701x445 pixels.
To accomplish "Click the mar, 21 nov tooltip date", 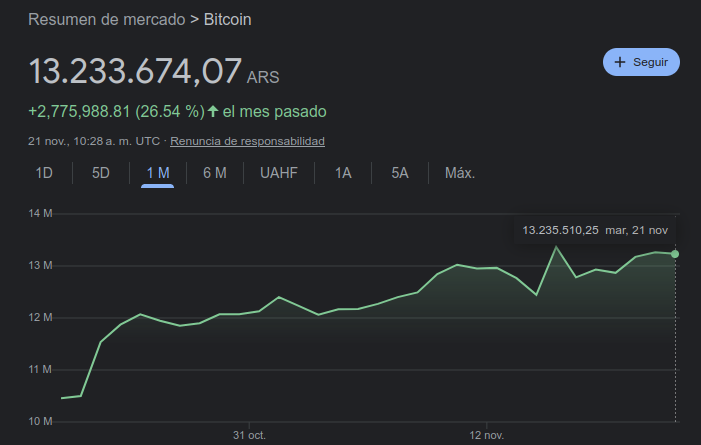I will tap(637, 230).
